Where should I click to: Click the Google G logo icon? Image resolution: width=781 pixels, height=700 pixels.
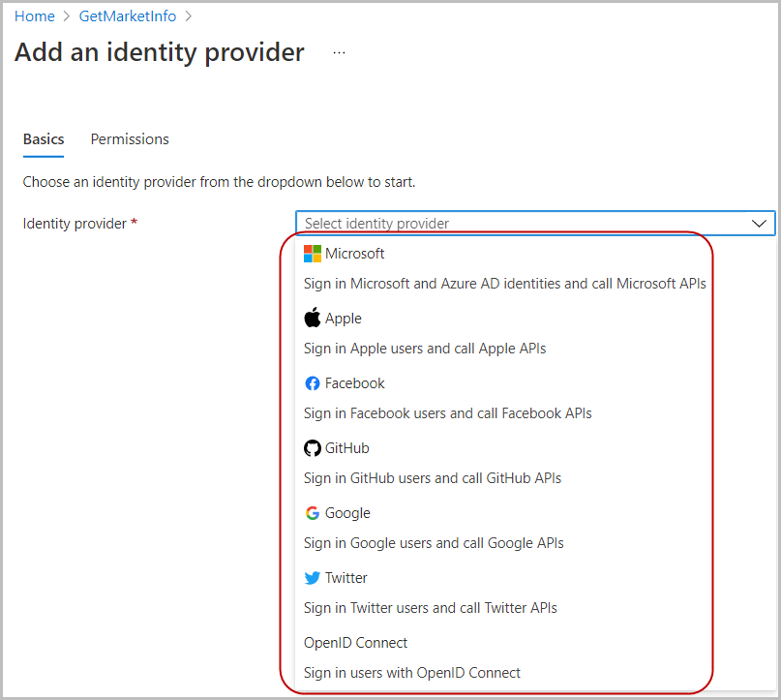[312, 513]
